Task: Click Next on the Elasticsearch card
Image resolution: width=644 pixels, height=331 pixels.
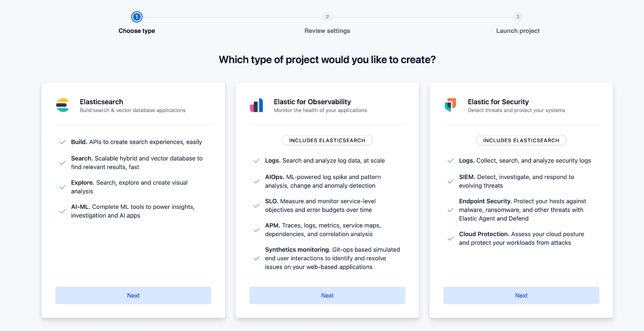Action: tap(133, 295)
